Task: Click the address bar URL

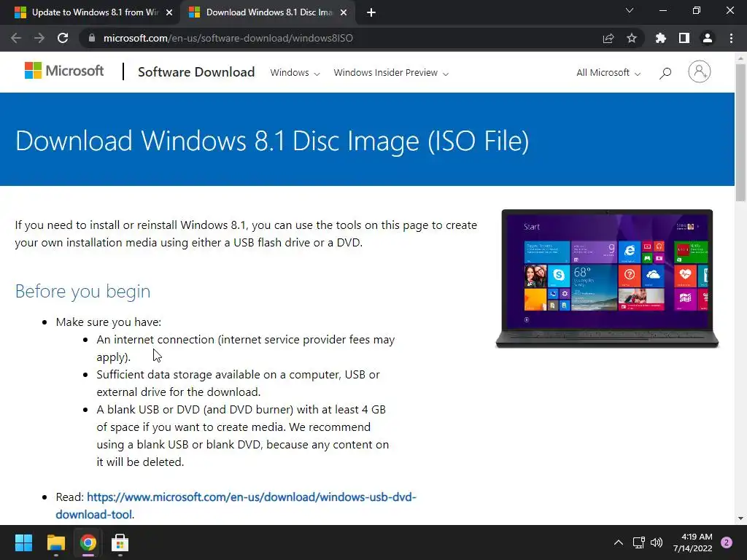Action: 228,38
